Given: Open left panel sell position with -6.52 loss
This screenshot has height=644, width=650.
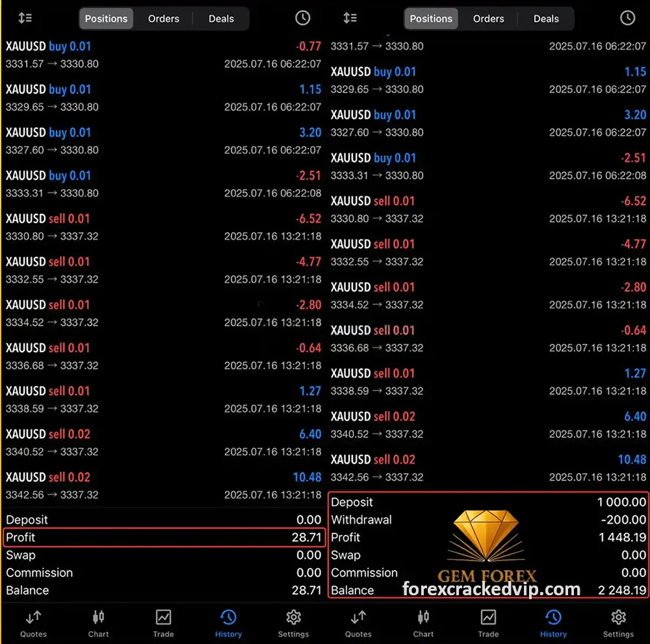Looking at the screenshot, I should pyautogui.click(x=163, y=227).
